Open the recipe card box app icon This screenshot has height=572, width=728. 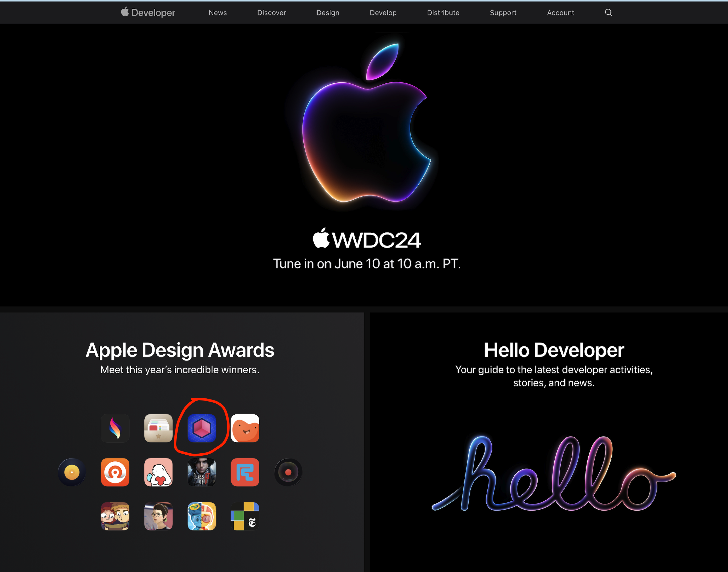tap(158, 428)
